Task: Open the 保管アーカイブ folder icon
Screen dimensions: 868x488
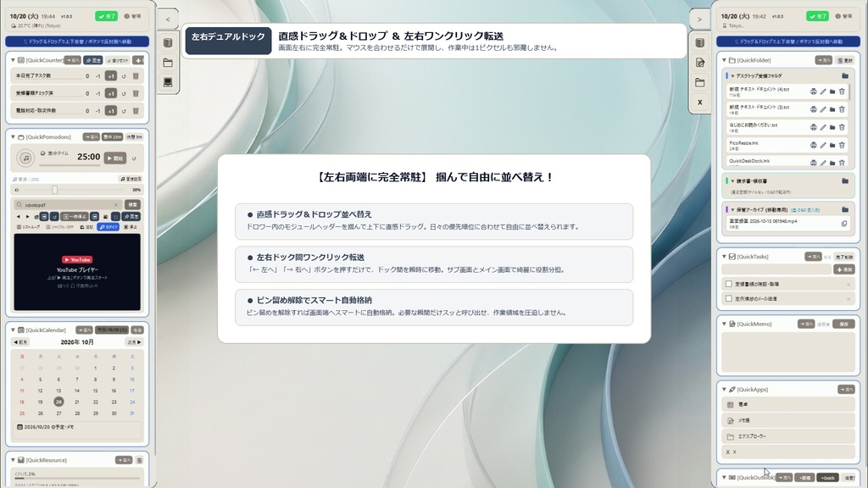Action: (845, 210)
